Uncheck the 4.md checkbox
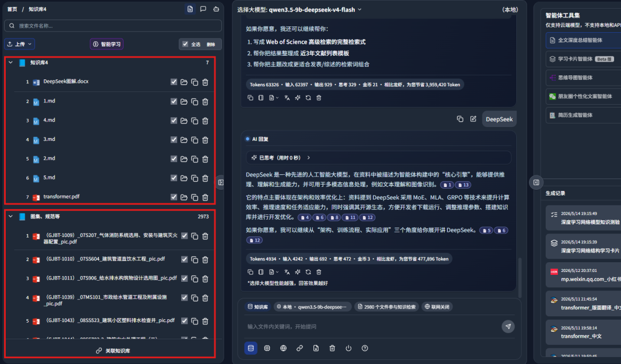 click(x=174, y=120)
